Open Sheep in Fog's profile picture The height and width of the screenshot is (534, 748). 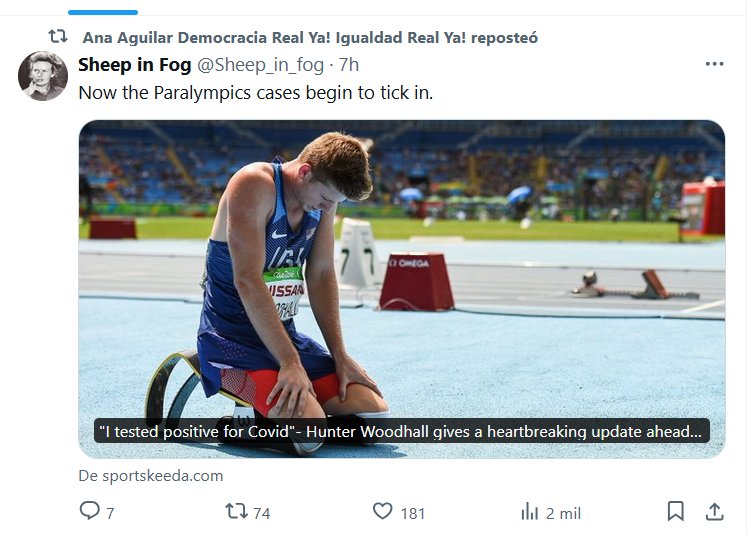pyautogui.click(x=43, y=76)
